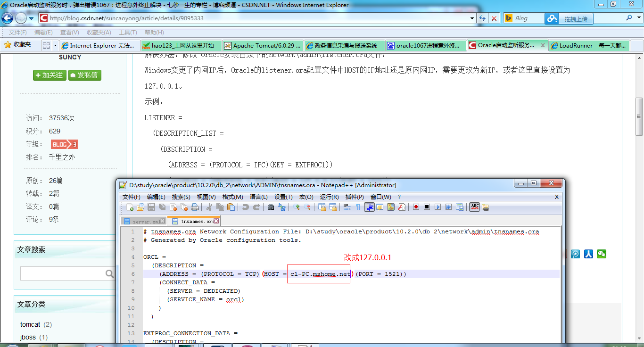
Task: Click the Print icon in Notepad++ toolbar
Action: click(195, 207)
